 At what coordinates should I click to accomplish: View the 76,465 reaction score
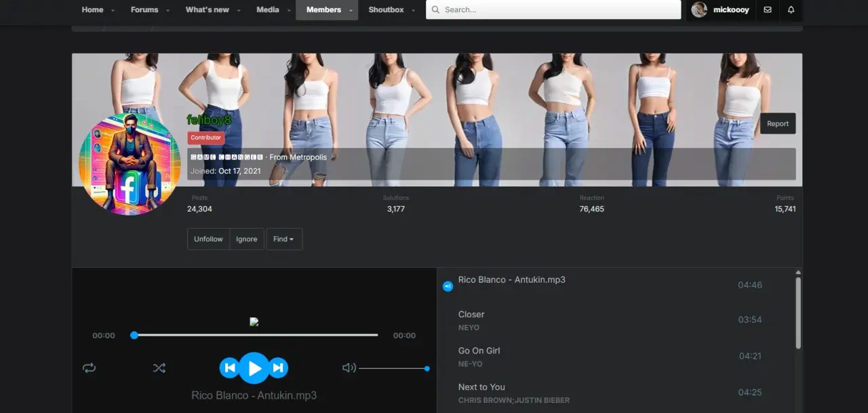click(x=591, y=209)
